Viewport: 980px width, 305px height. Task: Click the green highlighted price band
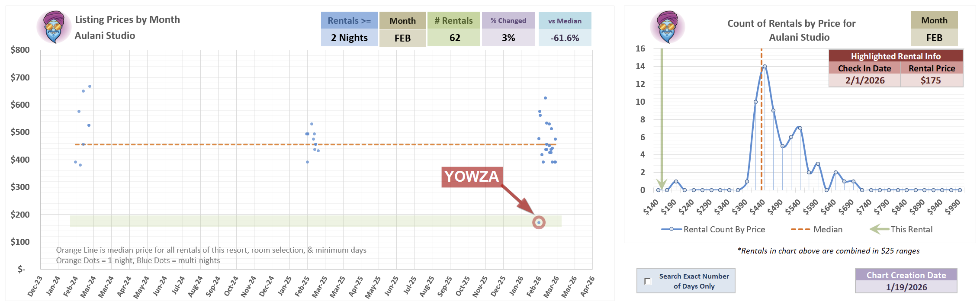[303, 221]
